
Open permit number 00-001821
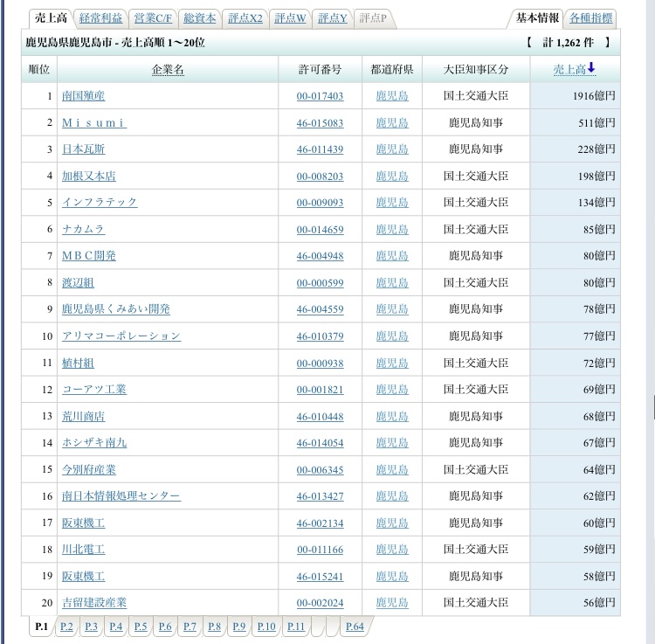(x=320, y=390)
